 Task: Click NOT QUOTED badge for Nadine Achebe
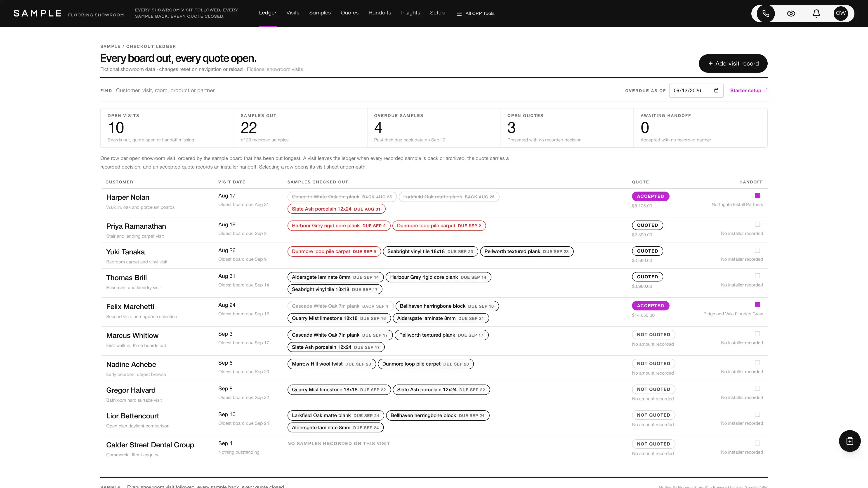(x=653, y=363)
